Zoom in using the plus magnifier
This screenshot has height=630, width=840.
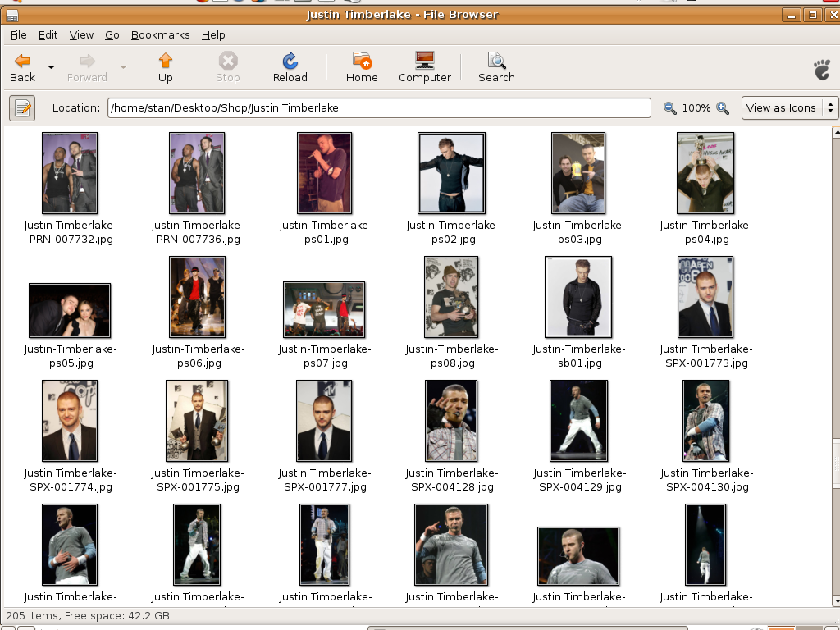(x=723, y=108)
